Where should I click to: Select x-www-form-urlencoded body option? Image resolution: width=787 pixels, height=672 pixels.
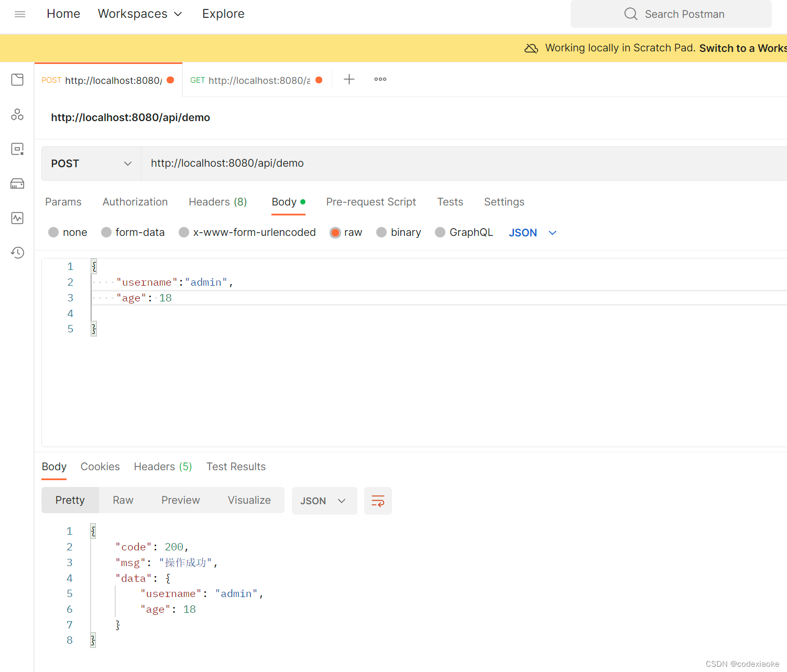(184, 232)
